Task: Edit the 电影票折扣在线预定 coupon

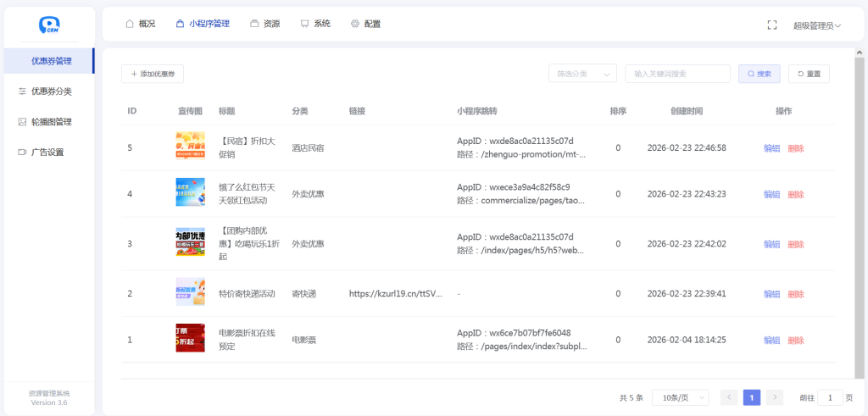Action: click(771, 341)
